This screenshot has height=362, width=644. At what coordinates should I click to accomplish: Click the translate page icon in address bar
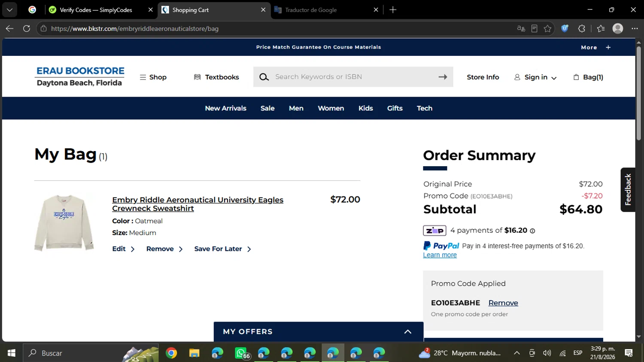[521, 29]
